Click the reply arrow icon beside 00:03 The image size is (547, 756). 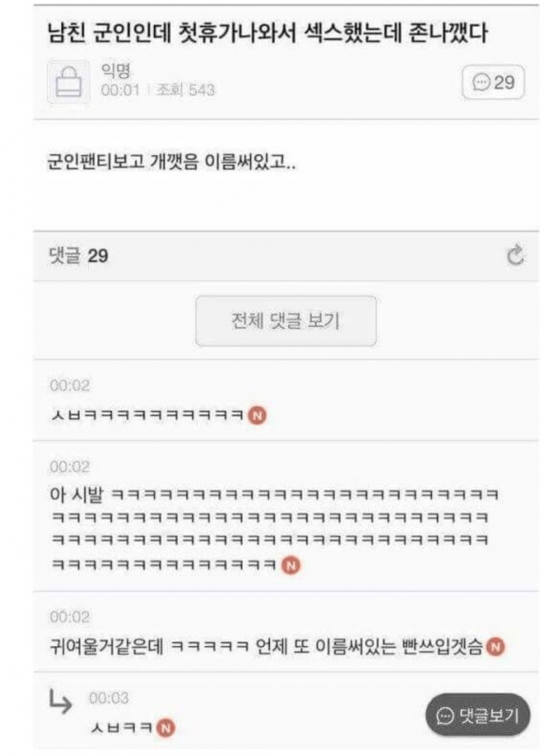click(x=61, y=702)
